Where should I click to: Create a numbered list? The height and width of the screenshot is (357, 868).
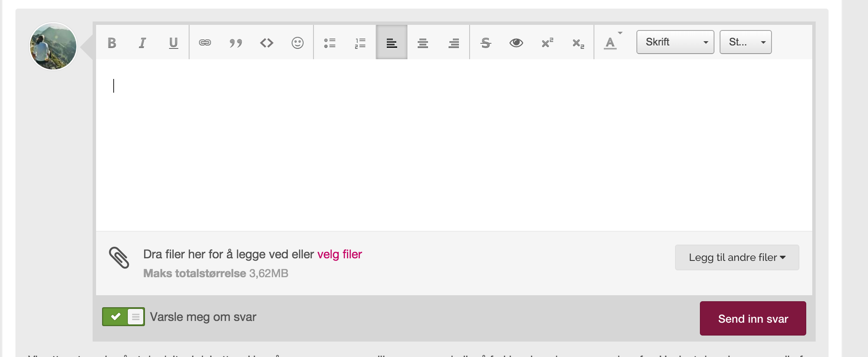(x=360, y=43)
